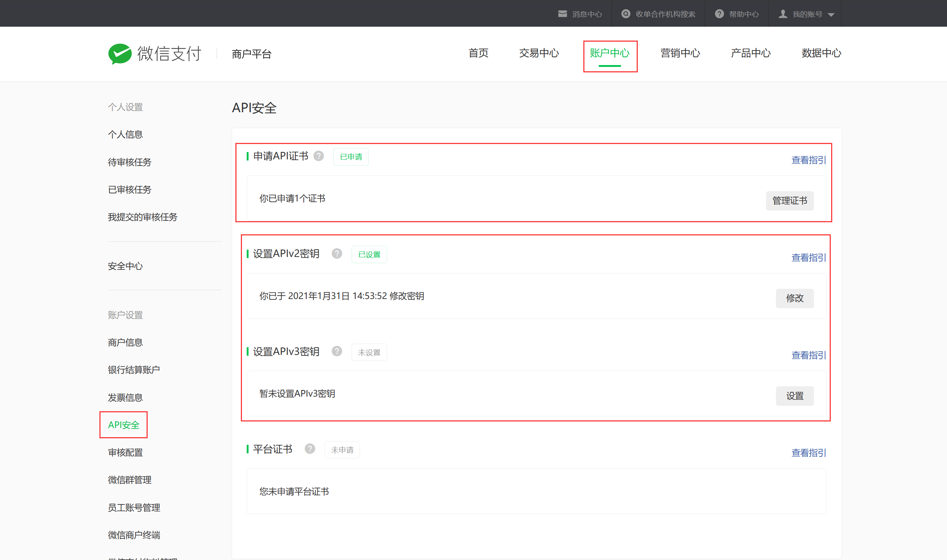This screenshot has width=947, height=560.
Task: Click the 未设置 status badge
Action: 369,352
